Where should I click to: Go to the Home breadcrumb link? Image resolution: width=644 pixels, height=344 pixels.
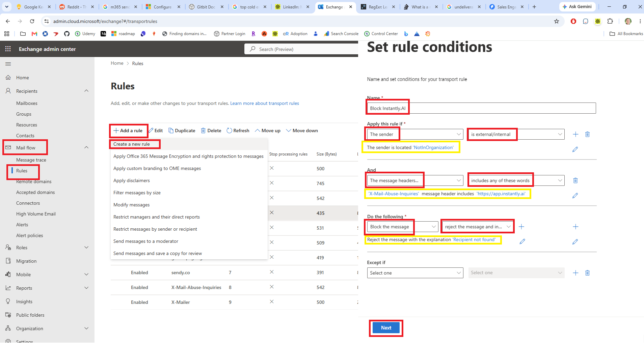point(117,63)
